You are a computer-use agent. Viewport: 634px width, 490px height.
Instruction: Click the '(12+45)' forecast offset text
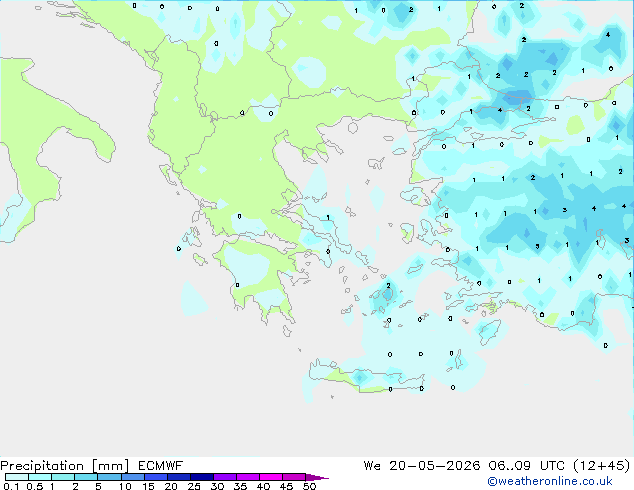tap(602, 466)
